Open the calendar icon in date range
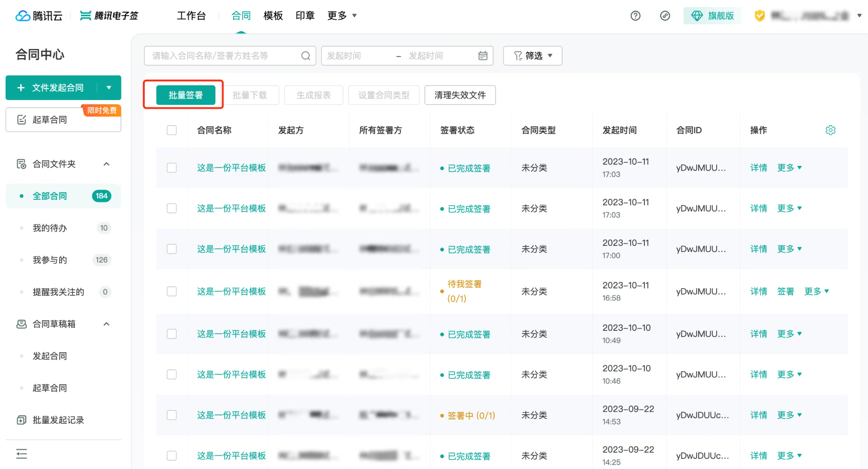868x469 pixels. point(483,56)
